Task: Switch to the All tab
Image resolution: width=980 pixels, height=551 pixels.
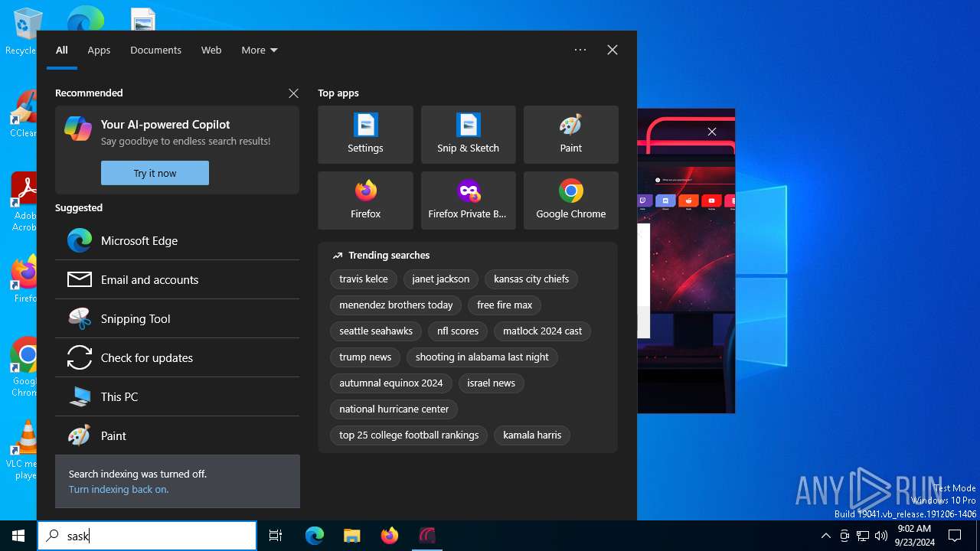Action: [62, 50]
